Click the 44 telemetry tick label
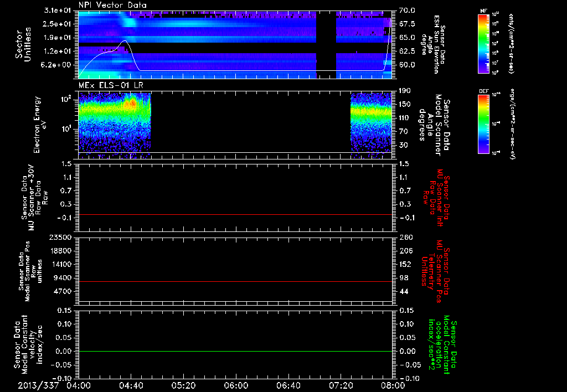 click(403, 291)
